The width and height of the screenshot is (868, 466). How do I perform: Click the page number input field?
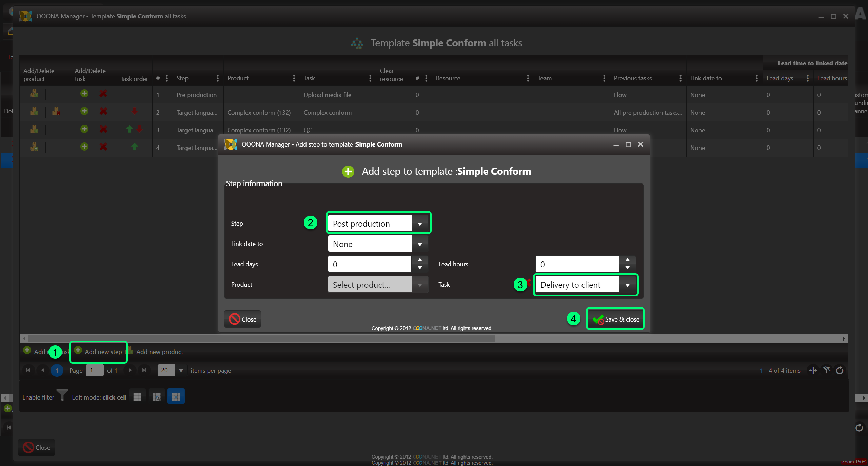95,370
